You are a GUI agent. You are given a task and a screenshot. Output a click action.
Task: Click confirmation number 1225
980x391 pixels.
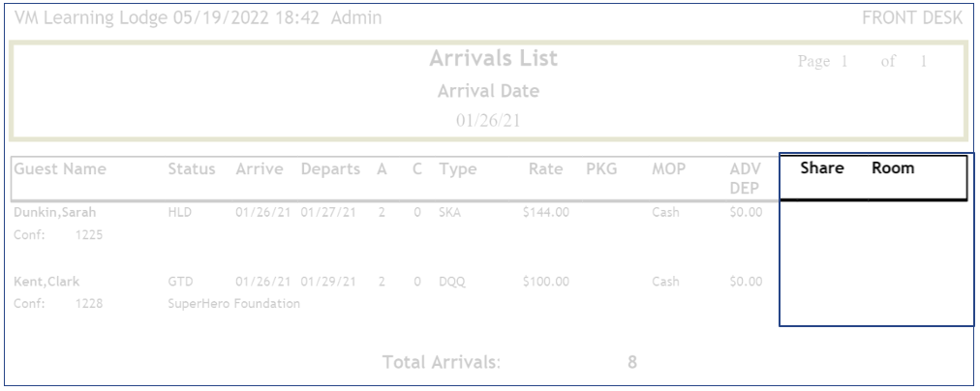(x=88, y=234)
